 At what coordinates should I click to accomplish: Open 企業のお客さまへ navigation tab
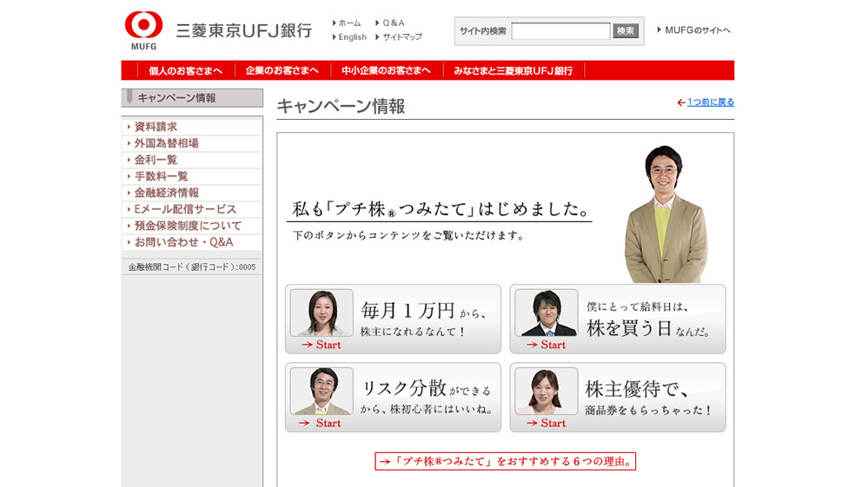(x=282, y=71)
